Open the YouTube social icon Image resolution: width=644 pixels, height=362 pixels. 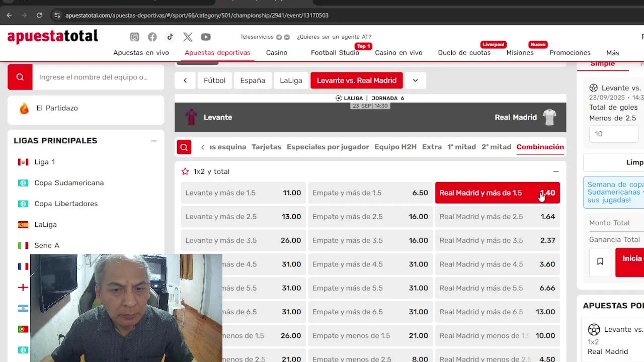point(206,37)
